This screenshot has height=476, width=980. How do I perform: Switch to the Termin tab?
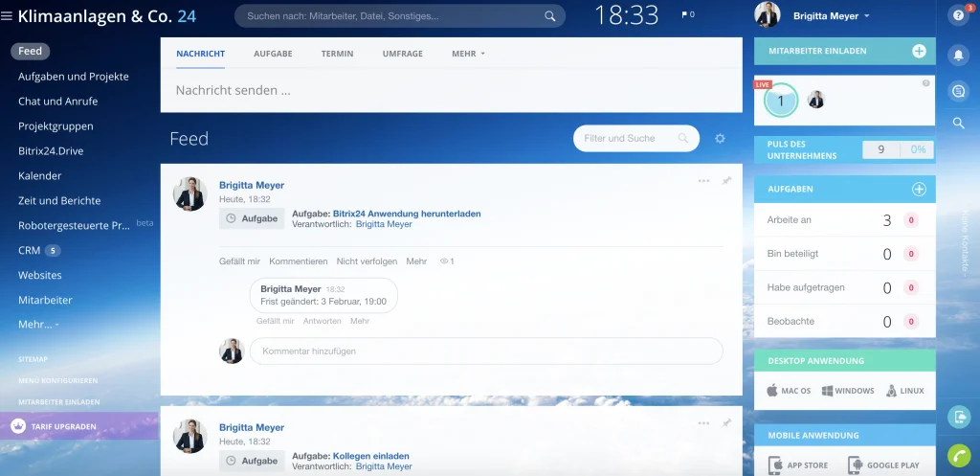[338, 54]
